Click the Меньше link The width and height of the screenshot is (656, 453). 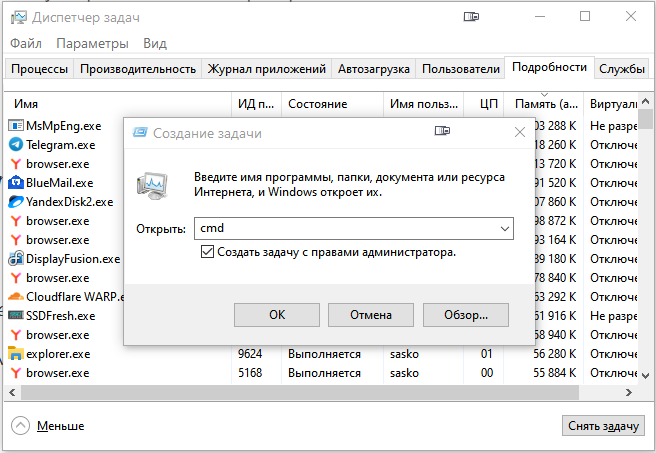click(x=61, y=426)
